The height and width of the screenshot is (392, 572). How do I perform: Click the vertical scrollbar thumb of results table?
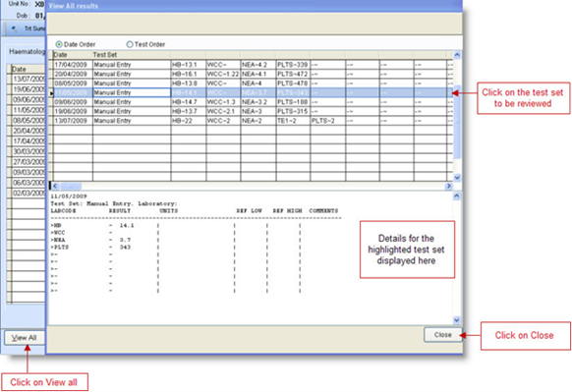pyautogui.click(x=457, y=122)
